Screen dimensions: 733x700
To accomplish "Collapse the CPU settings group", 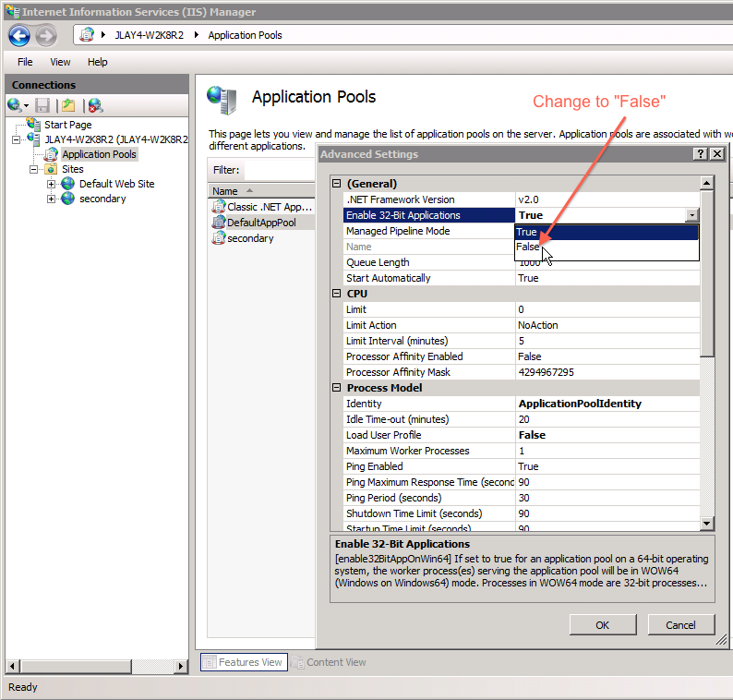I will tap(337, 294).
